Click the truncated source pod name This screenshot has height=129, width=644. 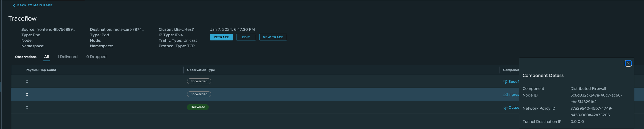(56, 29)
